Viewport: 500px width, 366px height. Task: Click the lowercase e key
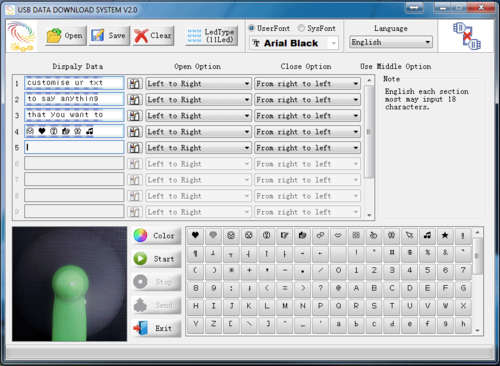(x=409, y=324)
